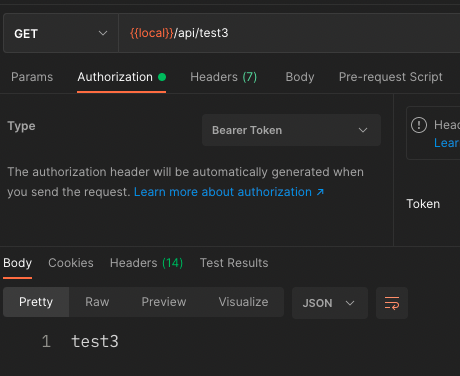Image resolution: width=460 pixels, height=376 pixels.
Task: Open the JSON format dropdown
Action: point(330,303)
